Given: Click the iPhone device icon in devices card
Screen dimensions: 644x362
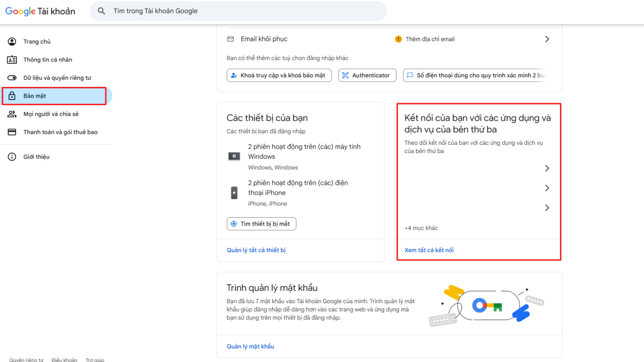Looking at the screenshot, I should pyautogui.click(x=234, y=192).
